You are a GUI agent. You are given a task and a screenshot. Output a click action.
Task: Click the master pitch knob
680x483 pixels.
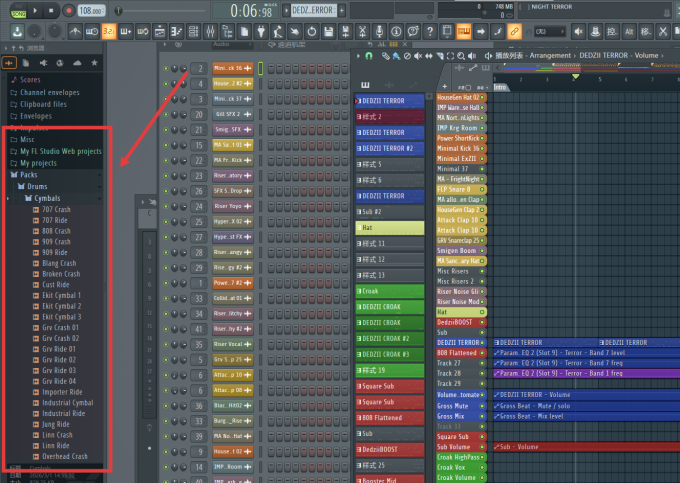[x=54, y=31]
